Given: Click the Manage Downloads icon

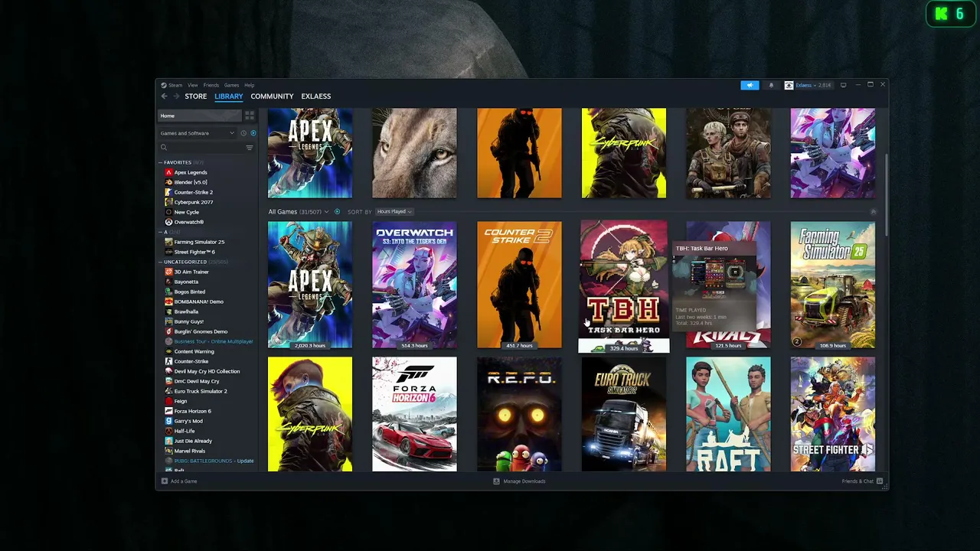Looking at the screenshot, I should tap(496, 481).
